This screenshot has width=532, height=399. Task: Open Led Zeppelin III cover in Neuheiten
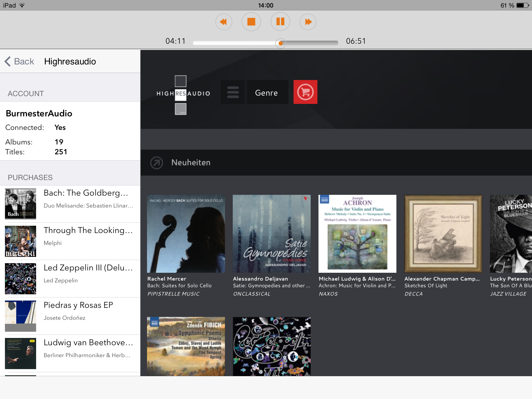(272, 347)
